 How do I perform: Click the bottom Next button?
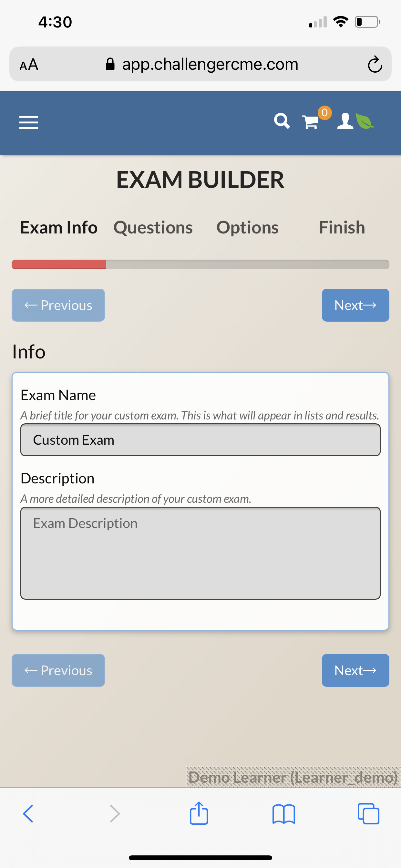(355, 670)
